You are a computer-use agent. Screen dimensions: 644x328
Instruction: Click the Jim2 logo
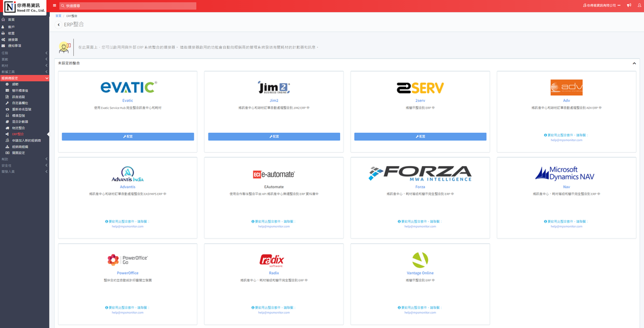(274, 87)
